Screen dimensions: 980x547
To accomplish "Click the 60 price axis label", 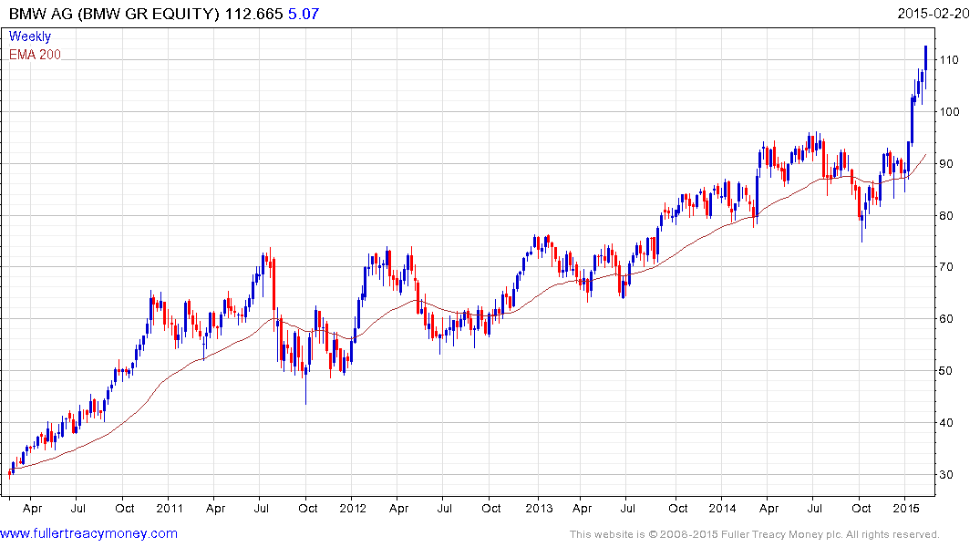I will click(x=946, y=319).
